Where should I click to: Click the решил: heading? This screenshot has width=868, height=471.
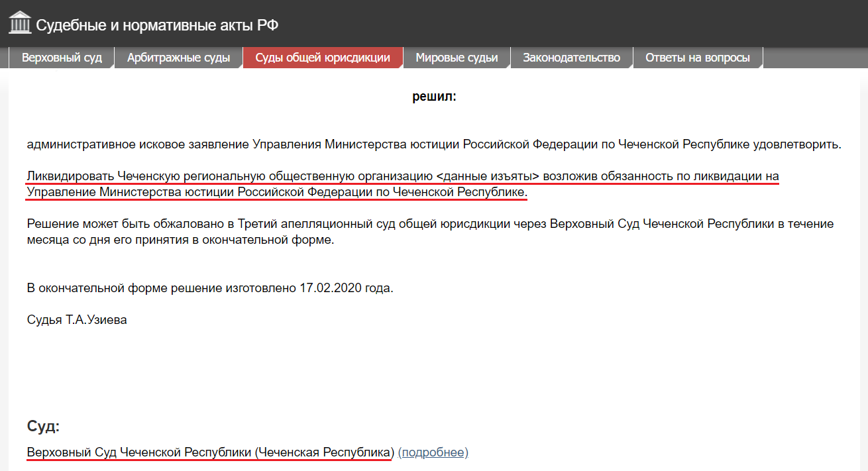click(434, 97)
